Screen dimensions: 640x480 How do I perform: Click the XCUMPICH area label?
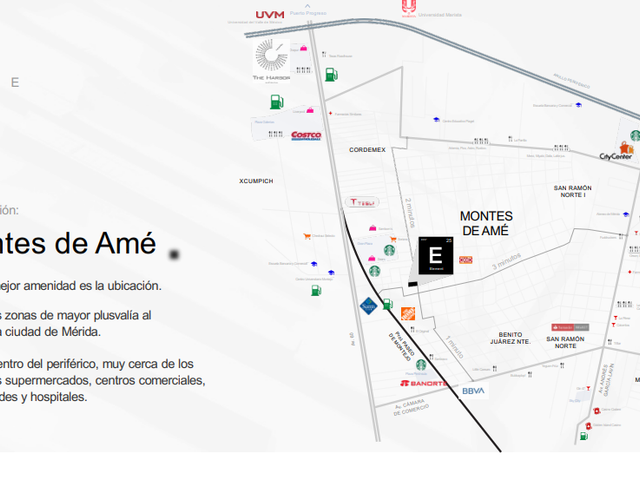256,181
